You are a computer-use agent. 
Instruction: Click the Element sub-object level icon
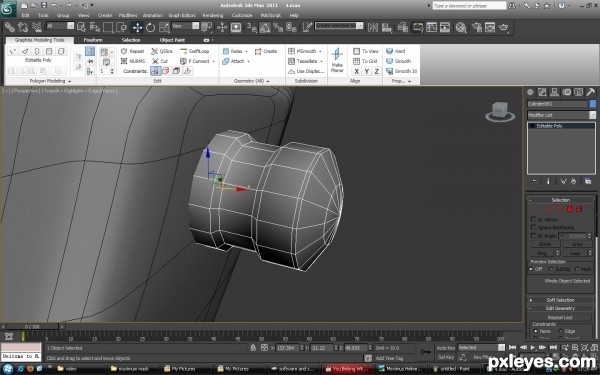point(579,209)
